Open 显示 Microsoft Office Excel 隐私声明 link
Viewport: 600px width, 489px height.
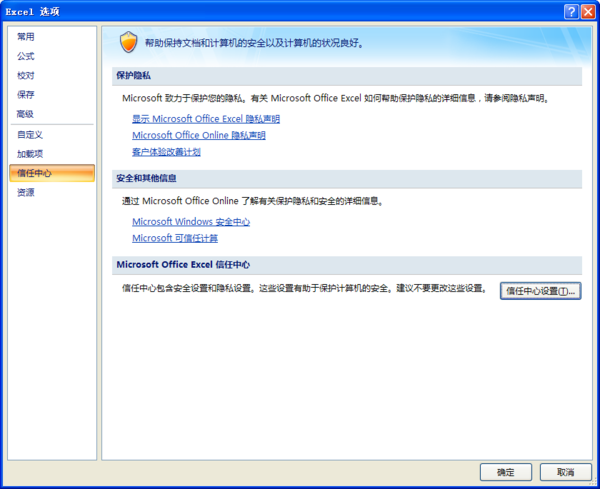pyautogui.click(x=206, y=119)
